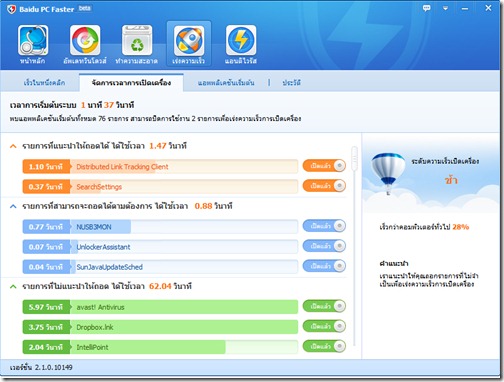Screen dimensions: 504x382
Task: Click the UnlockerAssistant row
Action: click(160, 247)
